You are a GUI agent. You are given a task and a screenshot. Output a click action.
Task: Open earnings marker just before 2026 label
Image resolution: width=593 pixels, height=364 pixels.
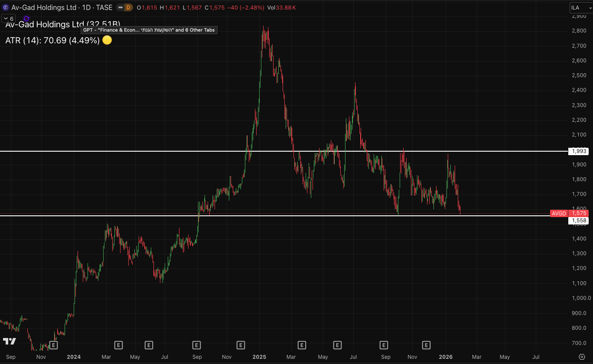point(426,345)
